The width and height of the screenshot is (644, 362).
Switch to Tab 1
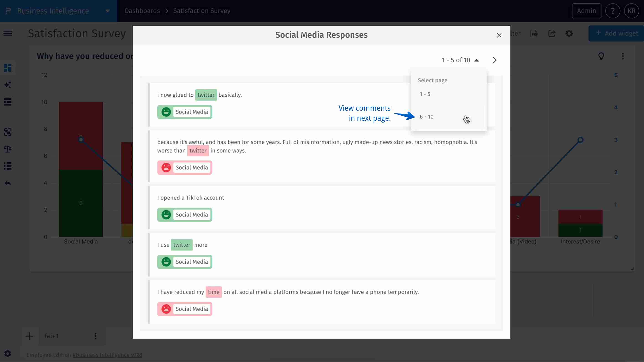pyautogui.click(x=51, y=336)
